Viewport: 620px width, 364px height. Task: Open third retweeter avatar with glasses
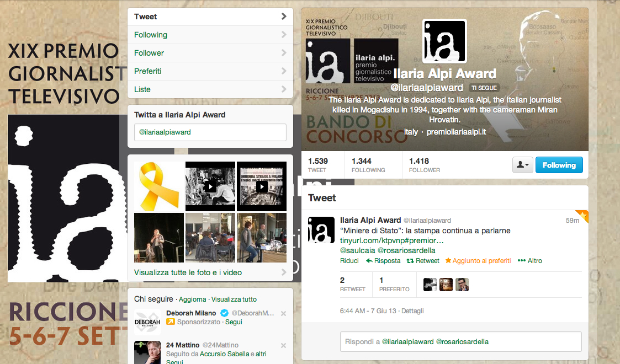[x=462, y=285]
